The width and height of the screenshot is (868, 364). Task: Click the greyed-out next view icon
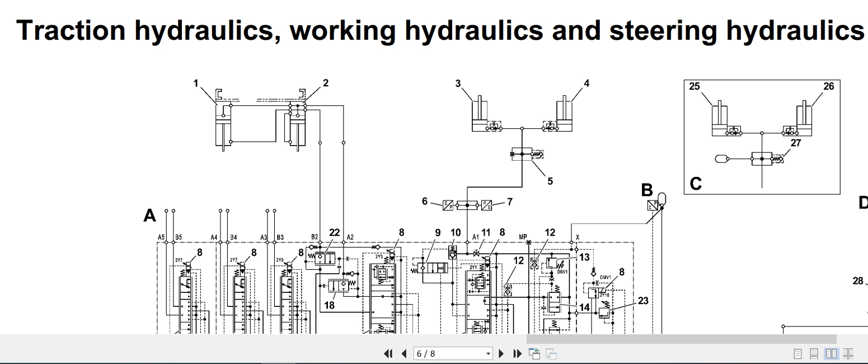click(551, 353)
